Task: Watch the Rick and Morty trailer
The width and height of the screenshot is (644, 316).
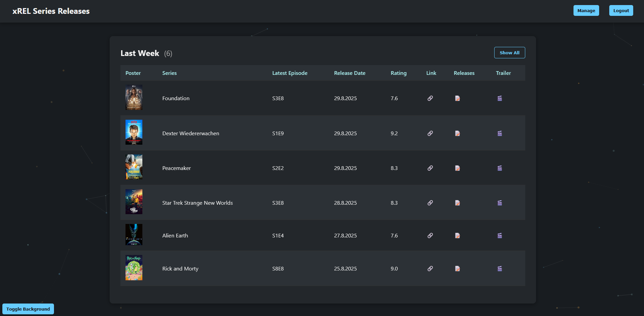Action: coord(500,269)
